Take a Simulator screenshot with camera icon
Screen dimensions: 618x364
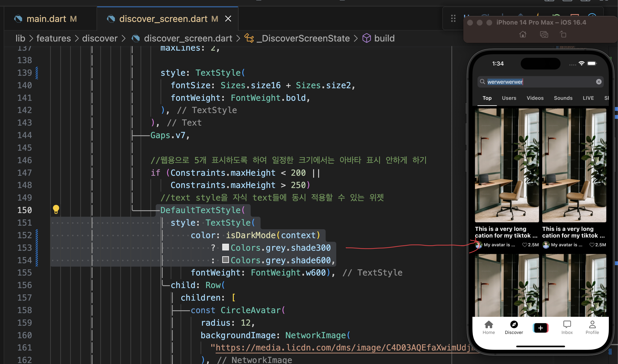pyautogui.click(x=544, y=34)
